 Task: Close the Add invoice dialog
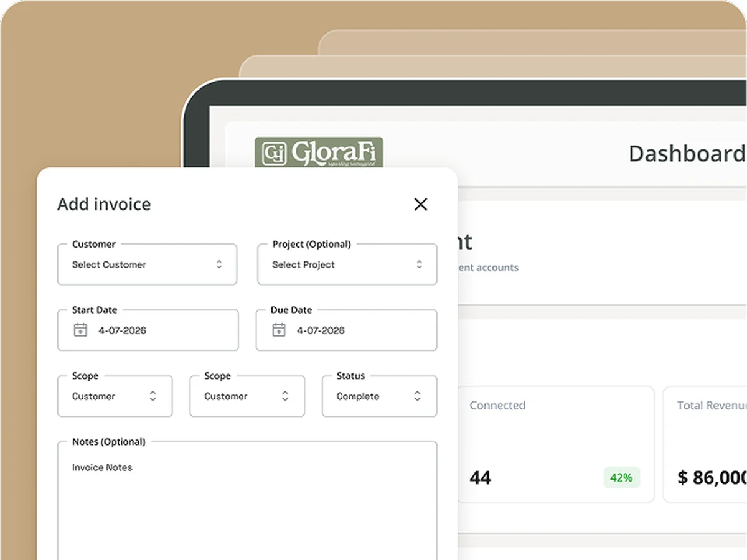[421, 204]
